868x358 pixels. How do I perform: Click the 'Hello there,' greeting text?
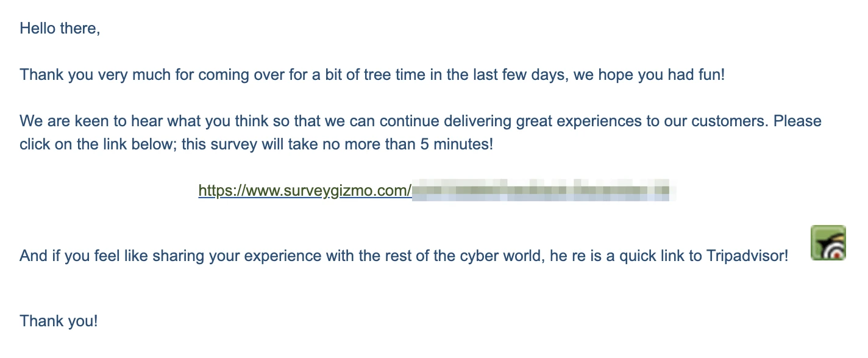pos(60,28)
